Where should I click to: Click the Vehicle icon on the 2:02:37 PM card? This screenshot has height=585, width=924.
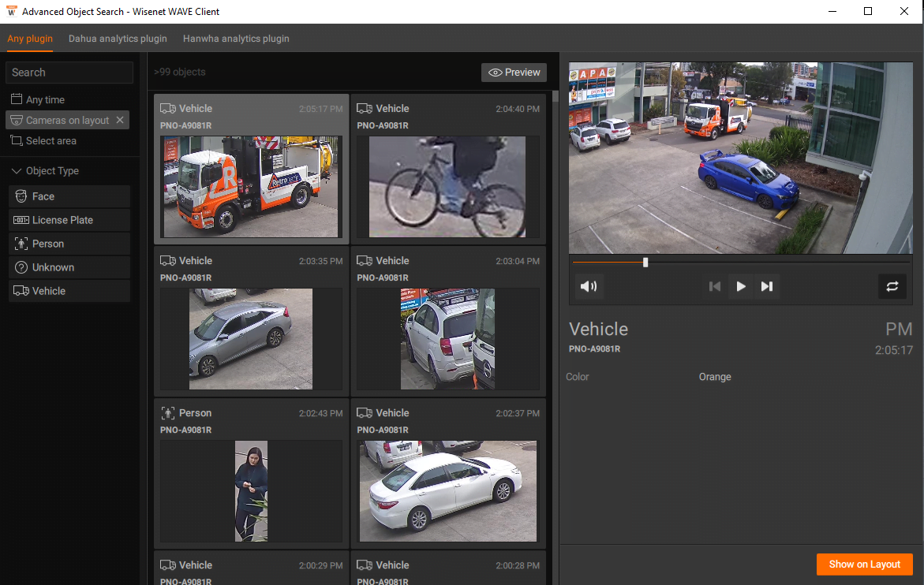(x=365, y=413)
